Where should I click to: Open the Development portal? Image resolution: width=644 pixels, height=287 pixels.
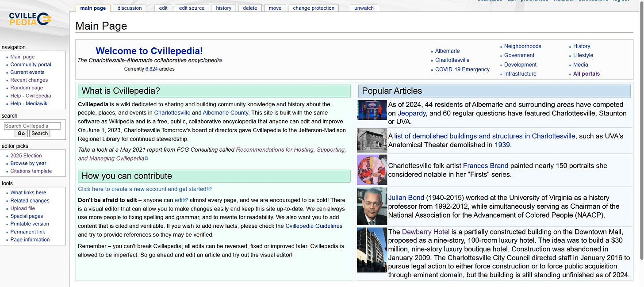pos(520,65)
